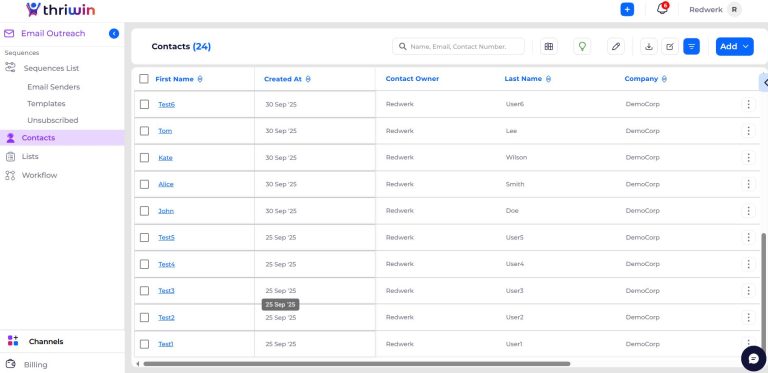The image size is (768, 373).
Task: Check the John row checkbox
Action: coord(144,211)
